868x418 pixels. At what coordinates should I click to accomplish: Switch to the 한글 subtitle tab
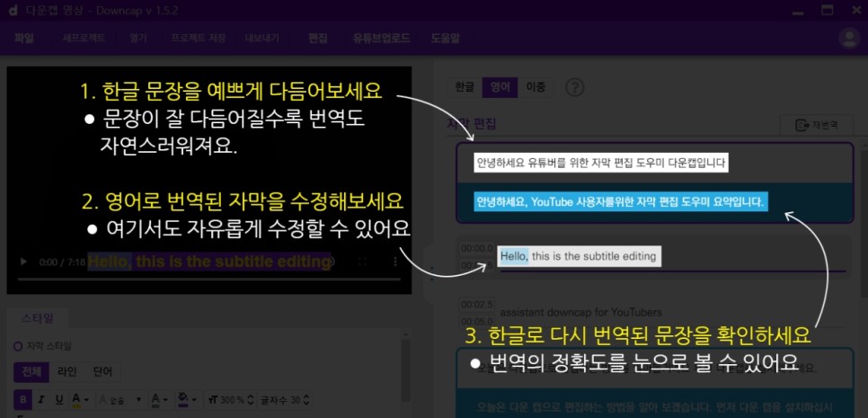(465, 87)
